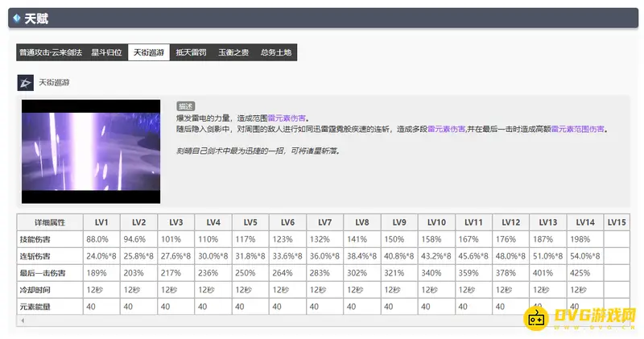Click the 详细属性 table header cell
Image resolution: width=644 pixels, height=339 pixels.
(x=49, y=222)
